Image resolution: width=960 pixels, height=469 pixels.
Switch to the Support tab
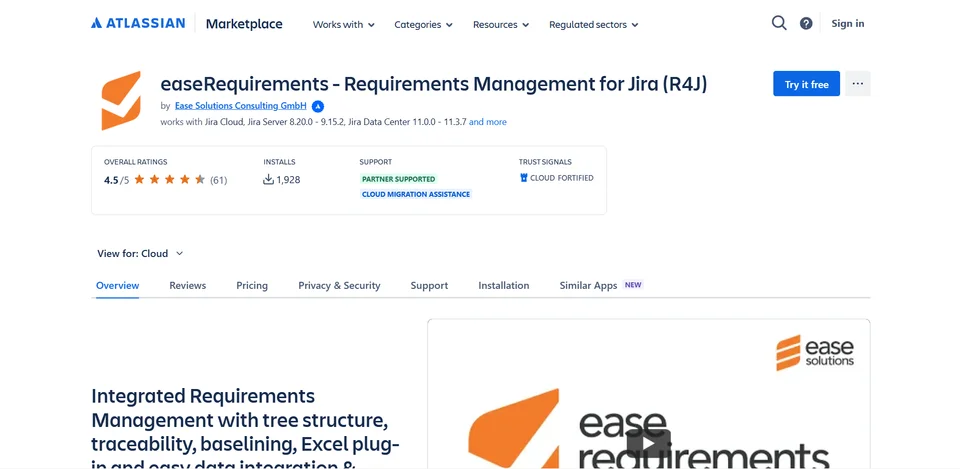click(x=429, y=285)
